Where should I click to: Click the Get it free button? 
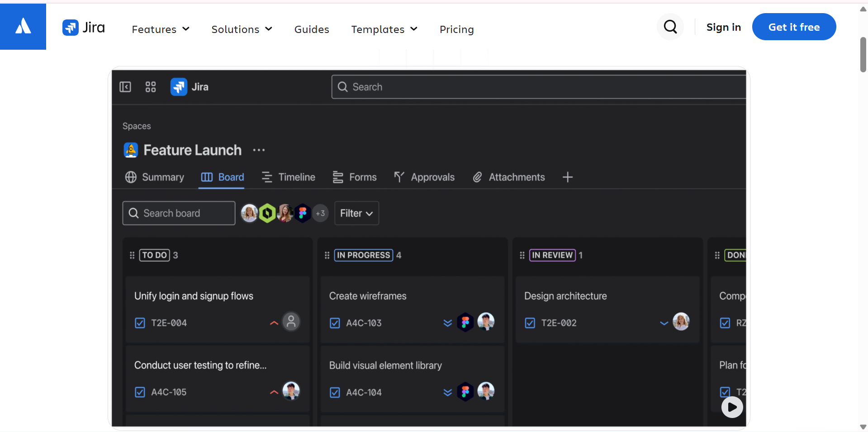coord(794,27)
